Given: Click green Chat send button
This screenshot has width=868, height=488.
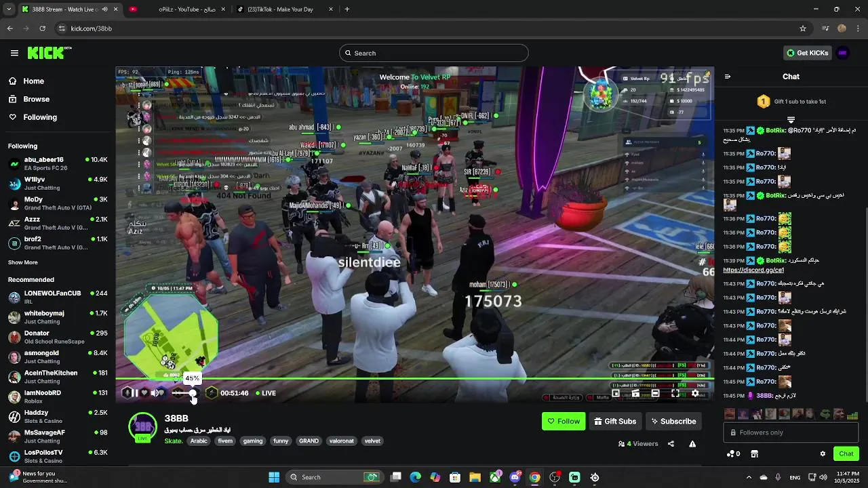Looking at the screenshot, I should [846, 453].
